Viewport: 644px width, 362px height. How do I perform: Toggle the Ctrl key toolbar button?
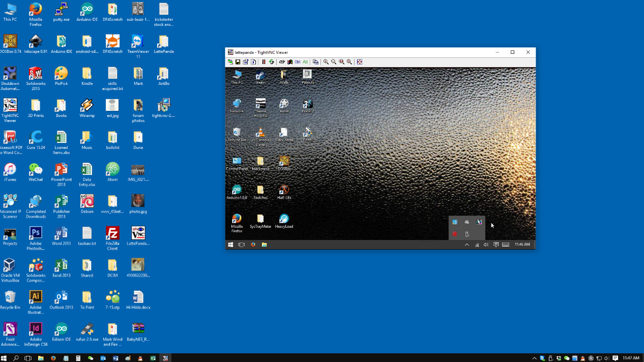click(x=298, y=62)
